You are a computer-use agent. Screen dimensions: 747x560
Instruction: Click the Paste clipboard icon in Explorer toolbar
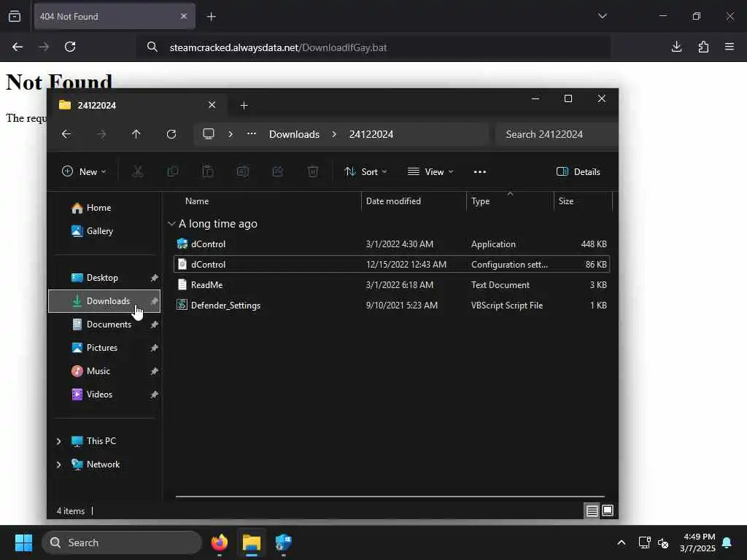[x=208, y=172]
